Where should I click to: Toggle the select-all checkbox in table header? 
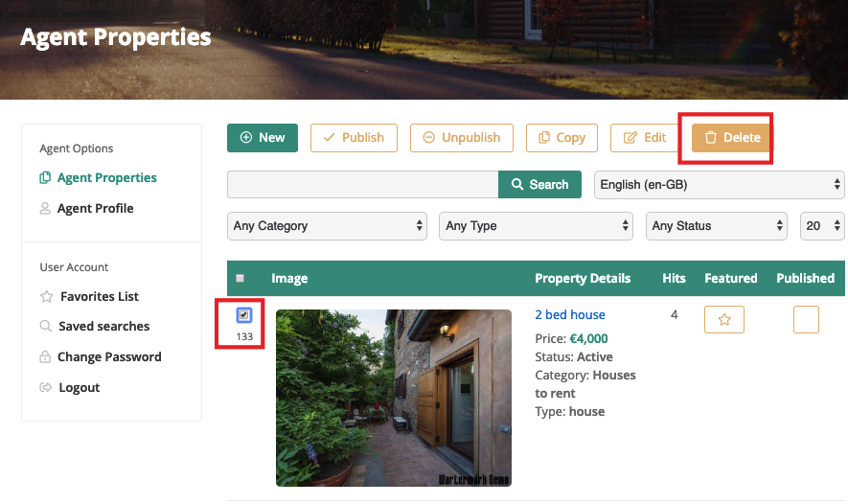[240, 279]
